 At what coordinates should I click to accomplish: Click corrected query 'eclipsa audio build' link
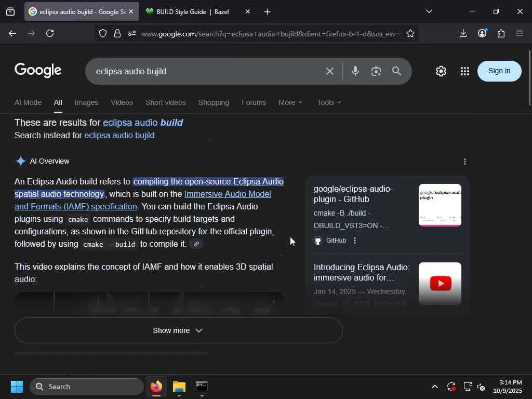pyautogui.click(x=143, y=123)
